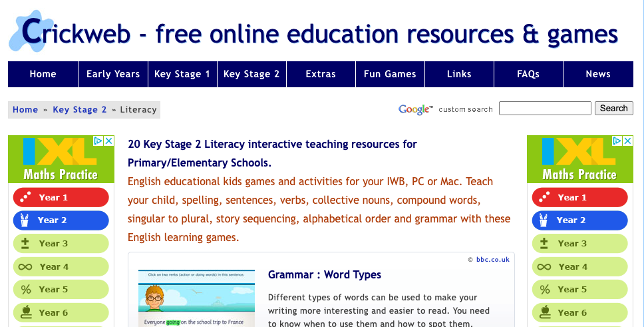
Task: Select Key Stage 2 in navigation bar
Action: point(251,74)
